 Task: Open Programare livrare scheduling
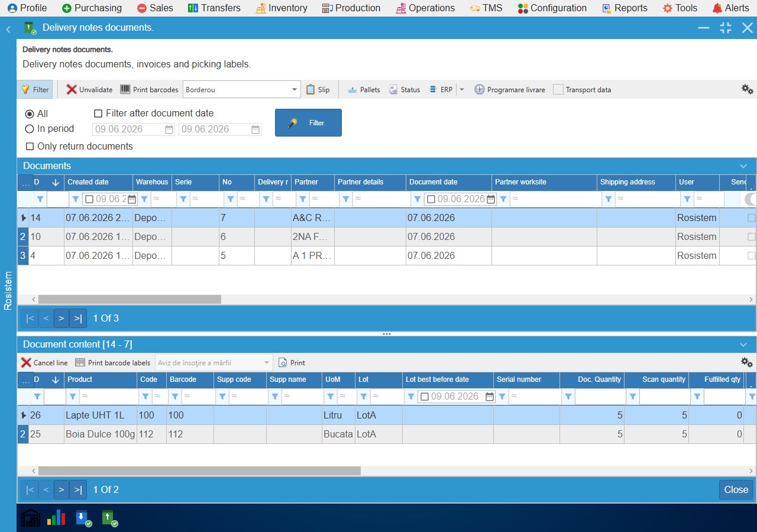coord(509,90)
